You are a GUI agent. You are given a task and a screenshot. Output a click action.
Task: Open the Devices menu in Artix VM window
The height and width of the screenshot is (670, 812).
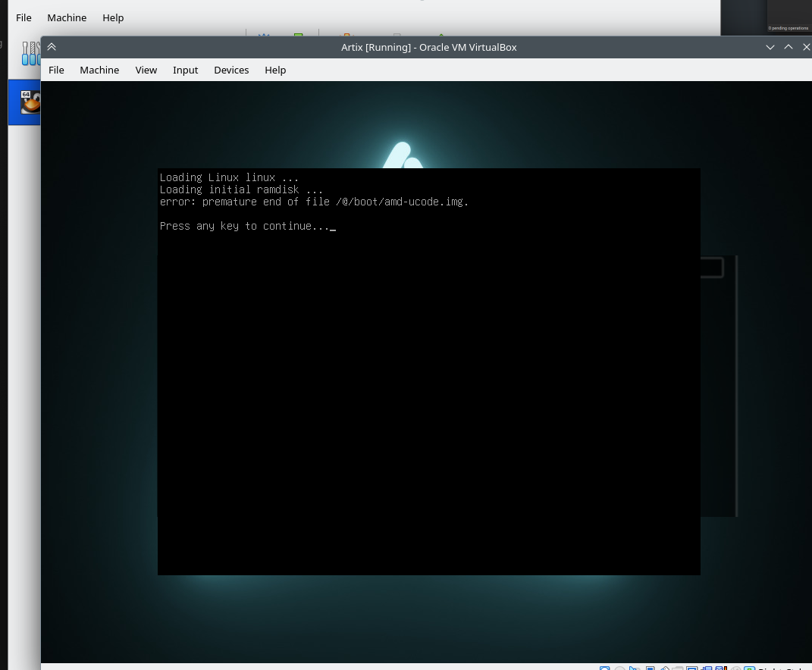(x=231, y=70)
